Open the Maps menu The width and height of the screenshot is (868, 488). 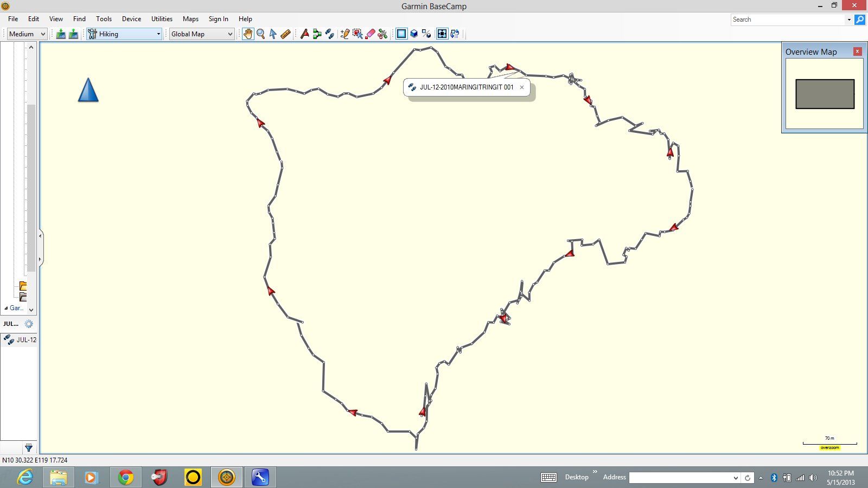190,18
